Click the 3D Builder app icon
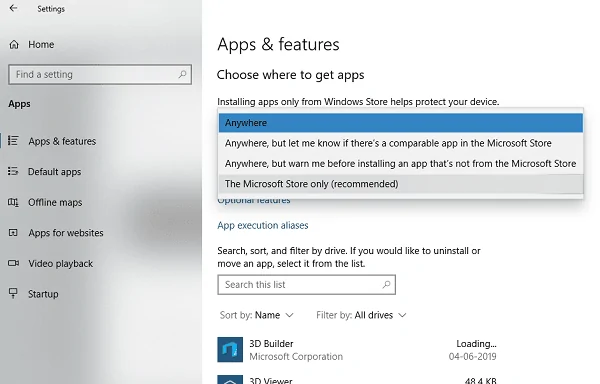This screenshot has height=384, width=600. 230,350
